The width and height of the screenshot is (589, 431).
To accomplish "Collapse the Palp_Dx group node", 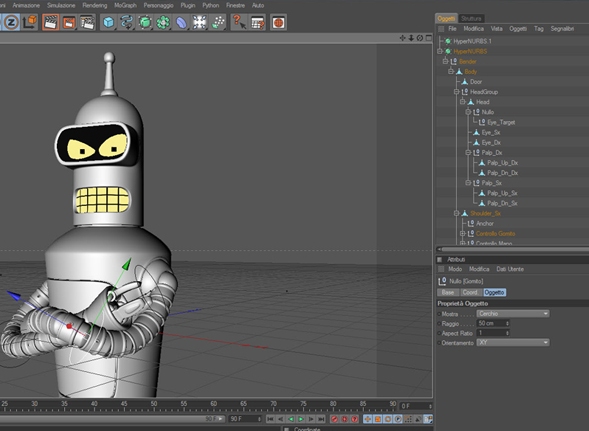I will pos(468,153).
